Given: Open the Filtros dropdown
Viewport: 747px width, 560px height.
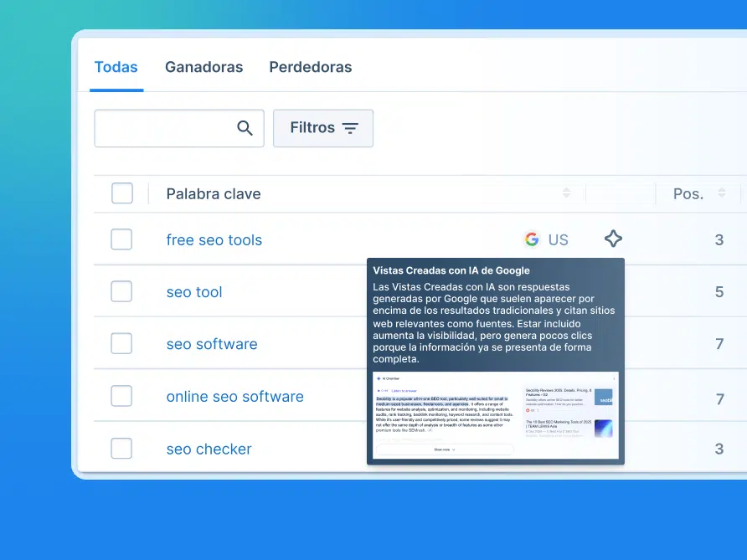Looking at the screenshot, I should 323,128.
